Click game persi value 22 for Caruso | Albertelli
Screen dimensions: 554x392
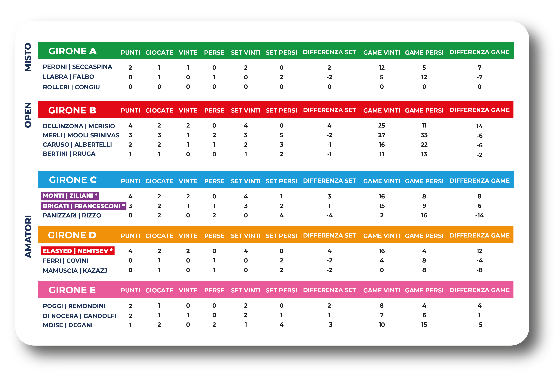[424, 145]
